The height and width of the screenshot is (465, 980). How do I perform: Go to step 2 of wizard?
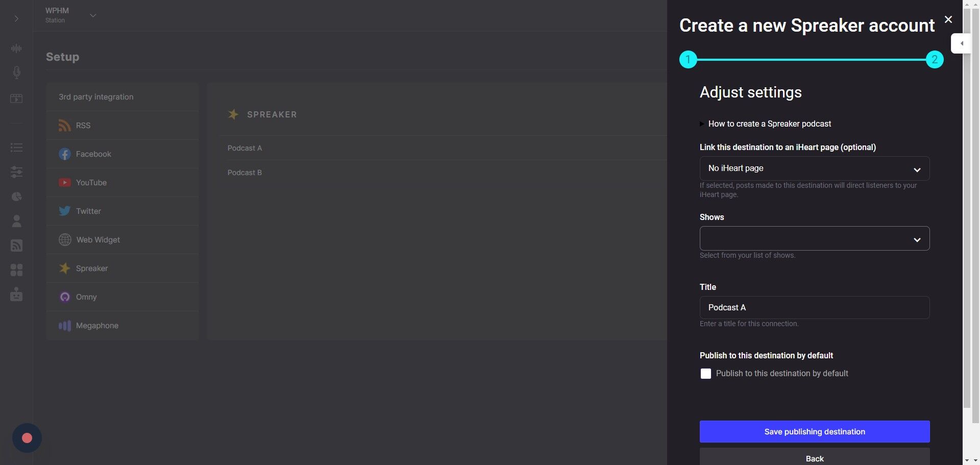(935, 60)
